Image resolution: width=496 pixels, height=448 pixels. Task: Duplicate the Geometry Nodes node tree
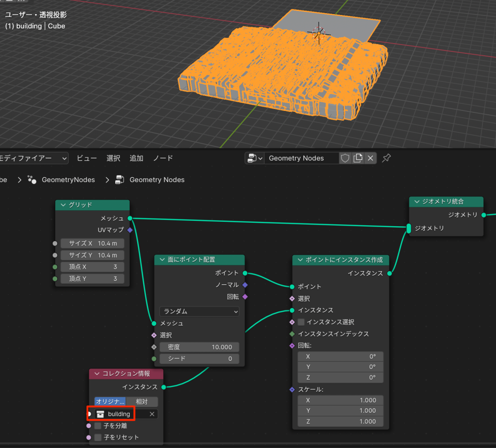358,158
